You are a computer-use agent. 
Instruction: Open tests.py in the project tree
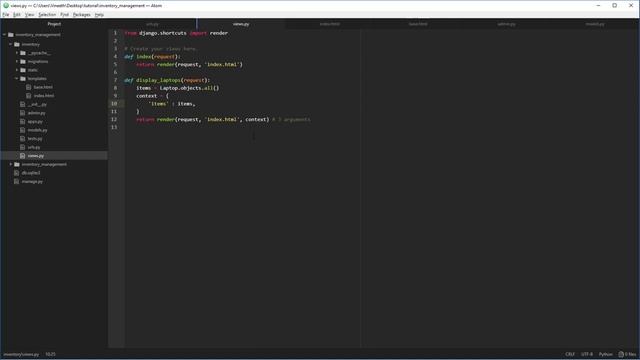click(35, 138)
